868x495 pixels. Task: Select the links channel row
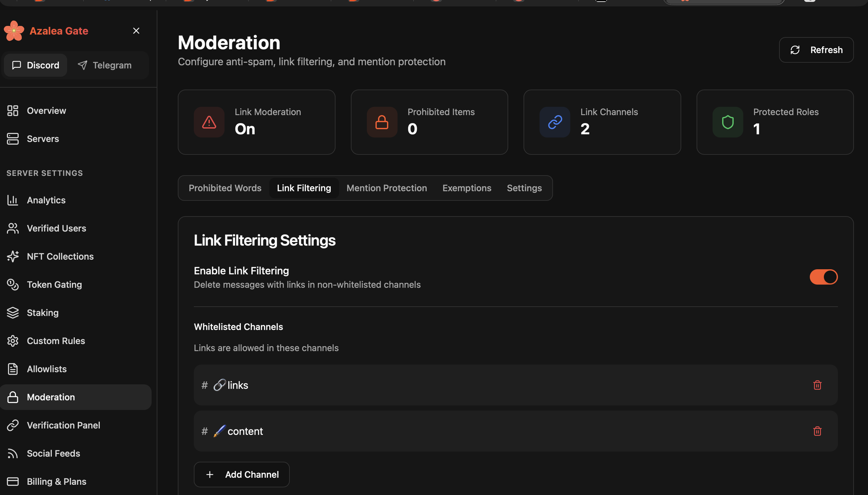click(476, 385)
